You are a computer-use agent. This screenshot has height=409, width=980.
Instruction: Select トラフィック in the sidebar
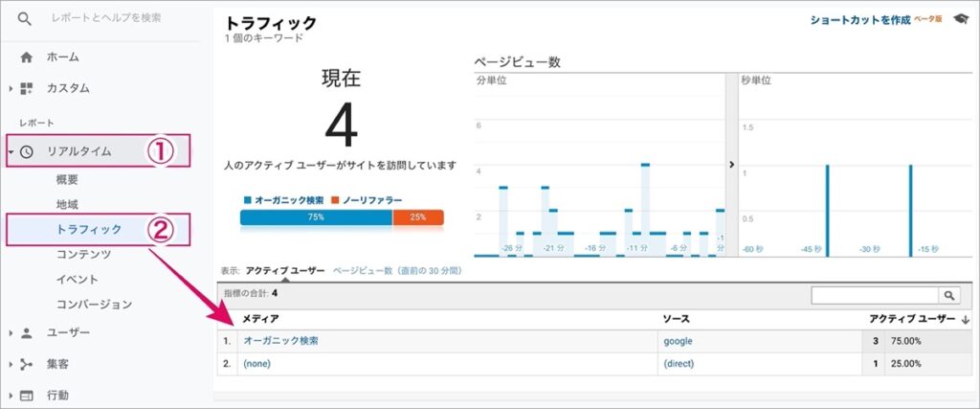(x=89, y=230)
